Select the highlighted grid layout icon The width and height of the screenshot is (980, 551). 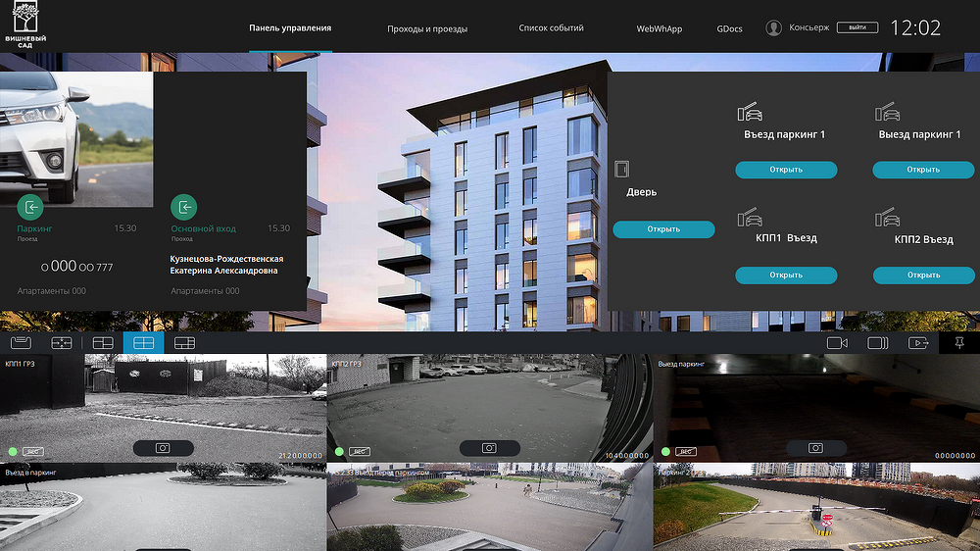[143, 343]
